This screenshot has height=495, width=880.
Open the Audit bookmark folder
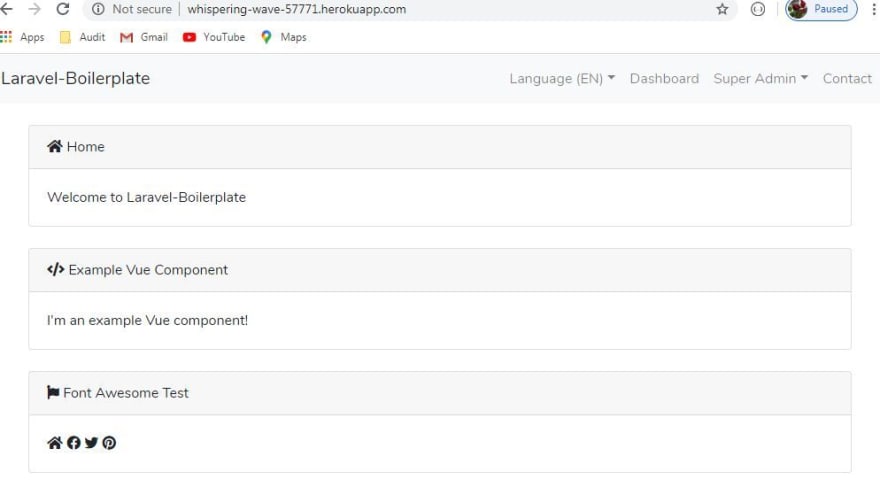click(x=82, y=37)
